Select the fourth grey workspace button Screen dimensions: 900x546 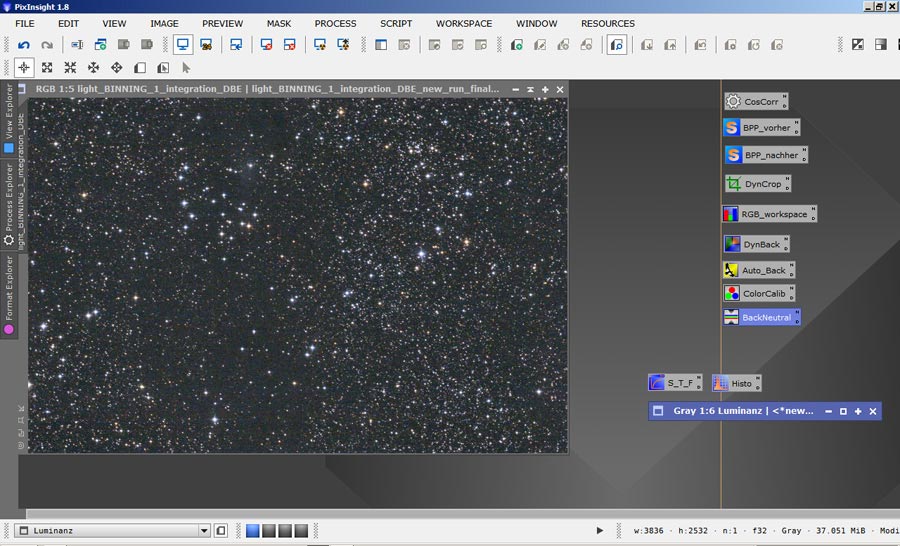coord(301,530)
